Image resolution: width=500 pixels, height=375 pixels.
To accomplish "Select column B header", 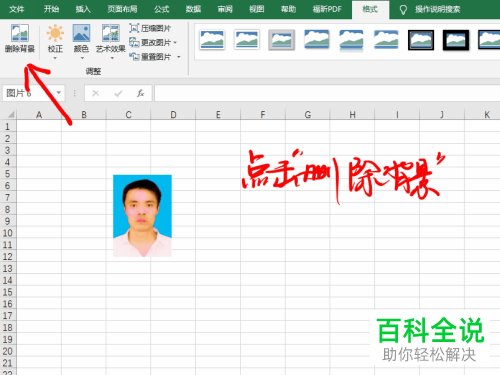I will (84, 115).
